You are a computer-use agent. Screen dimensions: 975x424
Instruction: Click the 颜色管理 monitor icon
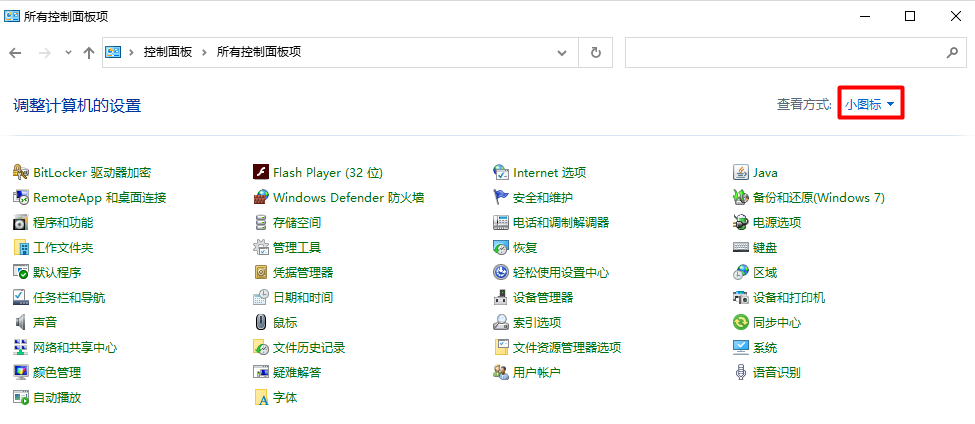coord(21,372)
